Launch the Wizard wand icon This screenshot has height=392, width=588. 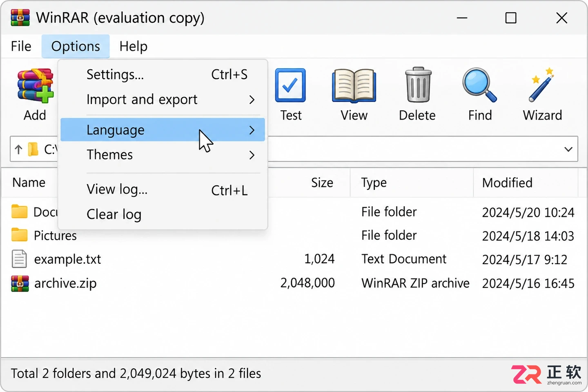[x=542, y=85]
